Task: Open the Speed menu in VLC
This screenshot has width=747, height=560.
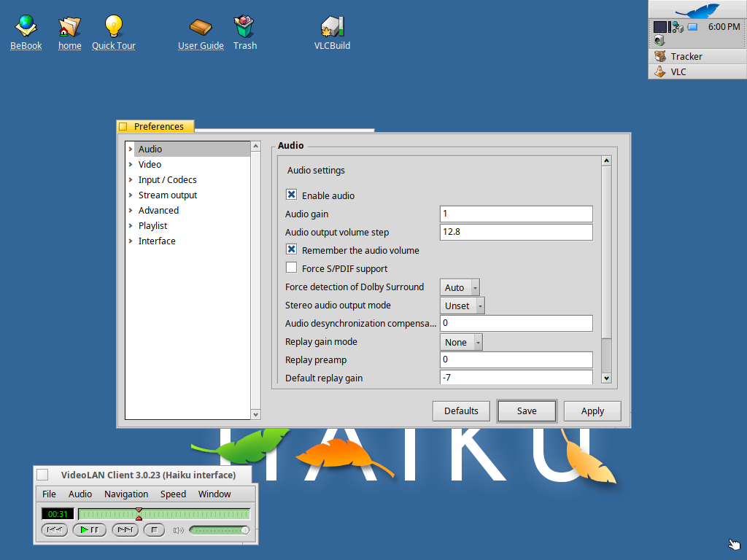Action: tap(173, 494)
